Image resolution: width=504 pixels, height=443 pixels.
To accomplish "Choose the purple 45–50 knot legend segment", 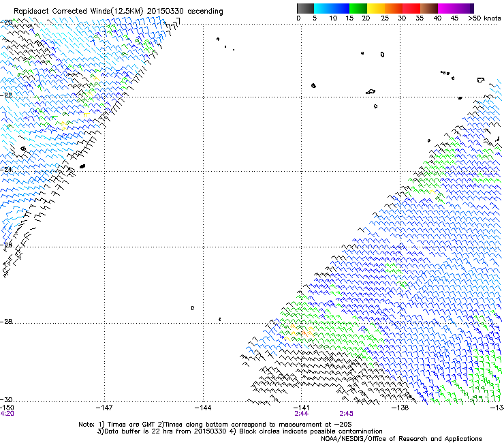I will click(x=464, y=8).
